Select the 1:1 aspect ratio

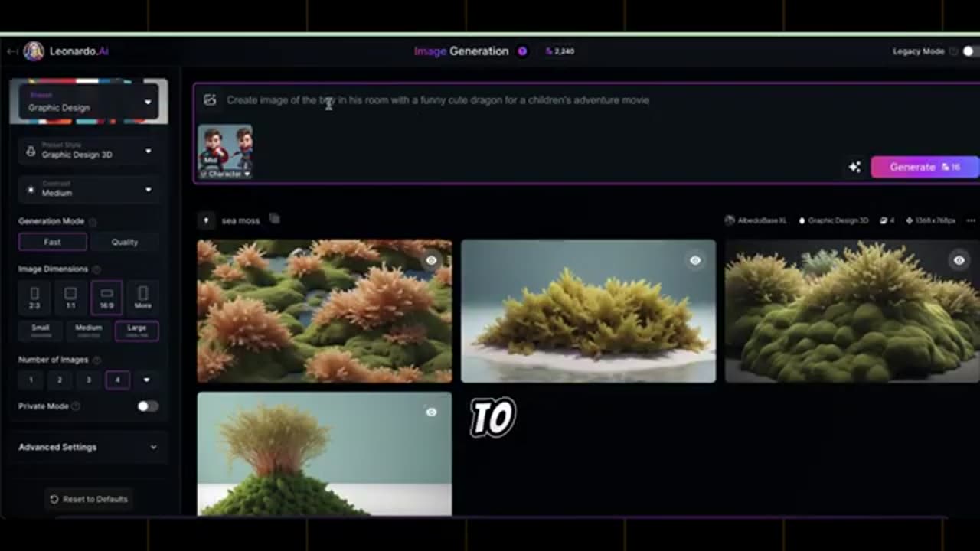tap(70, 298)
